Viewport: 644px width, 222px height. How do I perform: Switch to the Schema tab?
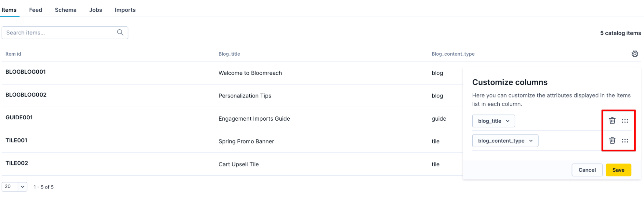coord(65,10)
